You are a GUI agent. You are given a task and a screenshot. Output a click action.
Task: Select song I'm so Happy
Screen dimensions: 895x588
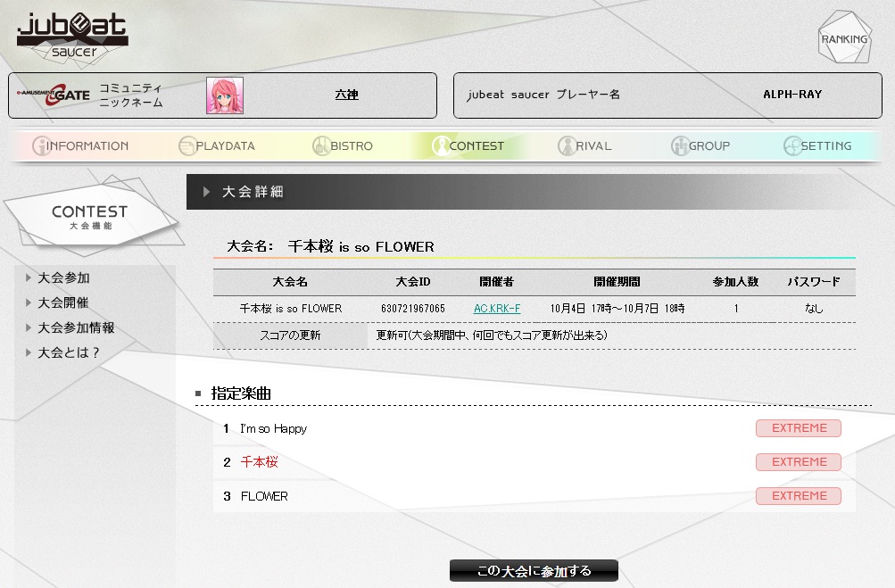273,428
